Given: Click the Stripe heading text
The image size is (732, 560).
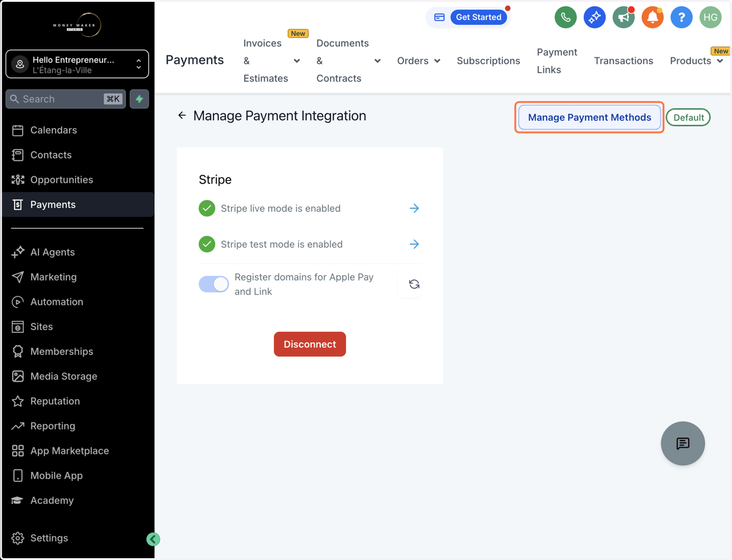Looking at the screenshot, I should [215, 179].
